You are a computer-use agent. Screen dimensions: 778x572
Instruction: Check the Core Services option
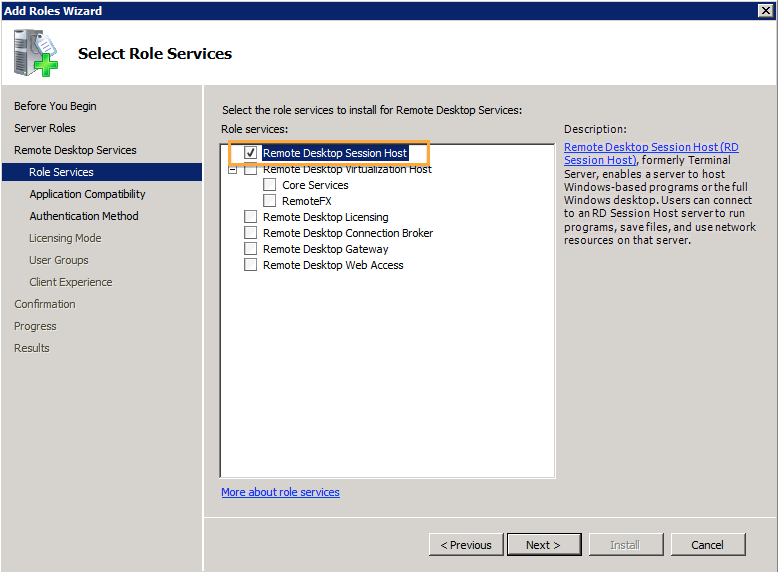pos(269,185)
